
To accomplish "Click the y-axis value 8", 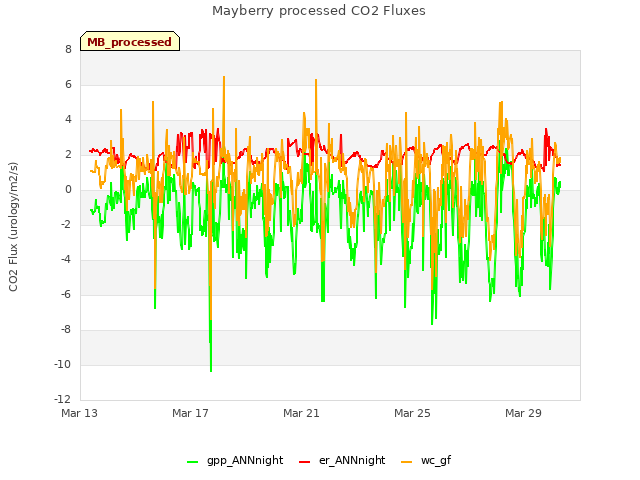I will click(x=68, y=50).
